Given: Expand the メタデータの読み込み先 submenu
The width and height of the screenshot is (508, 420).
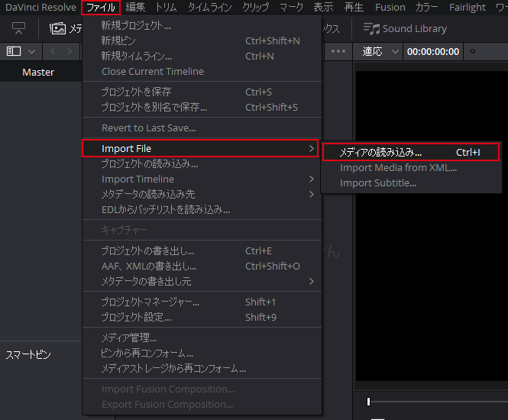Looking at the screenshot, I should pyautogui.click(x=202, y=194).
